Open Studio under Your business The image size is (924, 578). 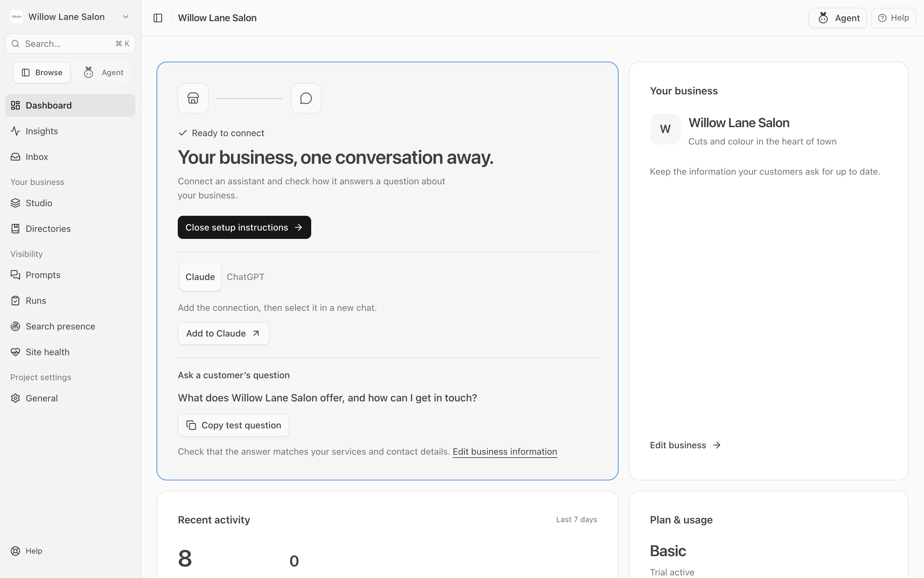tap(70, 203)
